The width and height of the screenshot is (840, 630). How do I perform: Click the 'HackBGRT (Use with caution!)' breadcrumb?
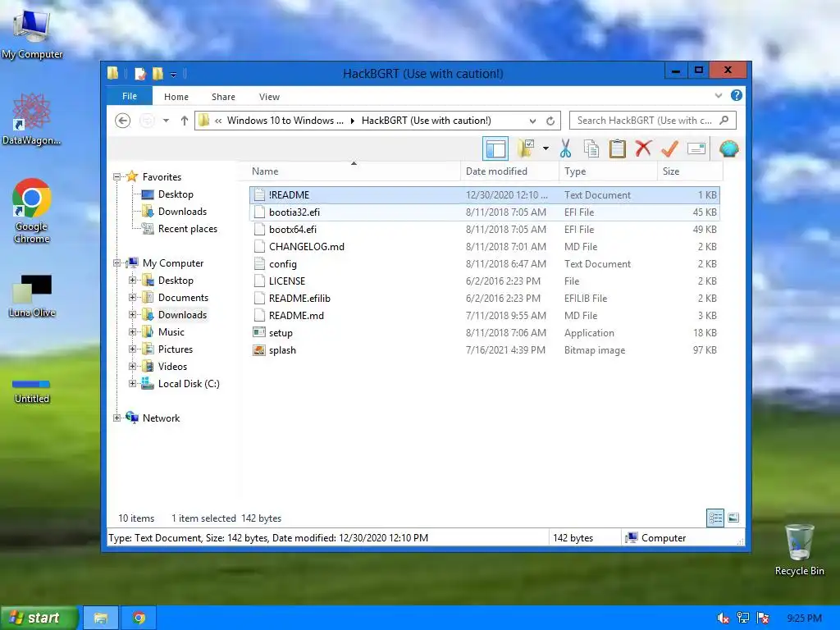tap(426, 121)
